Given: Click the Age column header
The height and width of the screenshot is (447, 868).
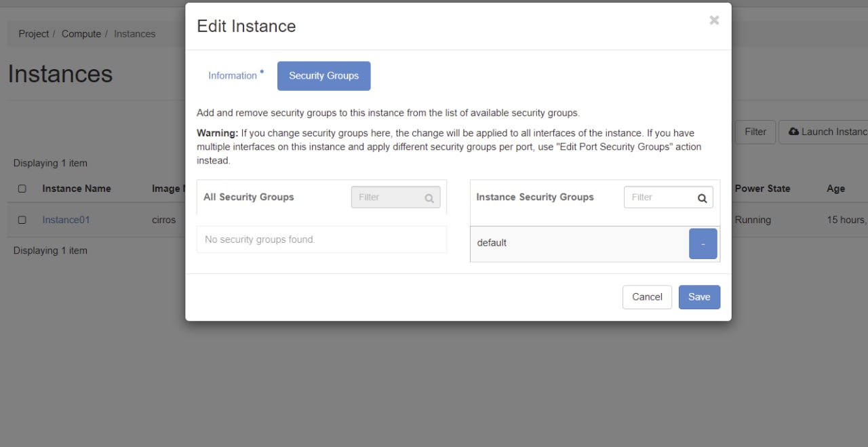Looking at the screenshot, I should click(x=835, y=189).
